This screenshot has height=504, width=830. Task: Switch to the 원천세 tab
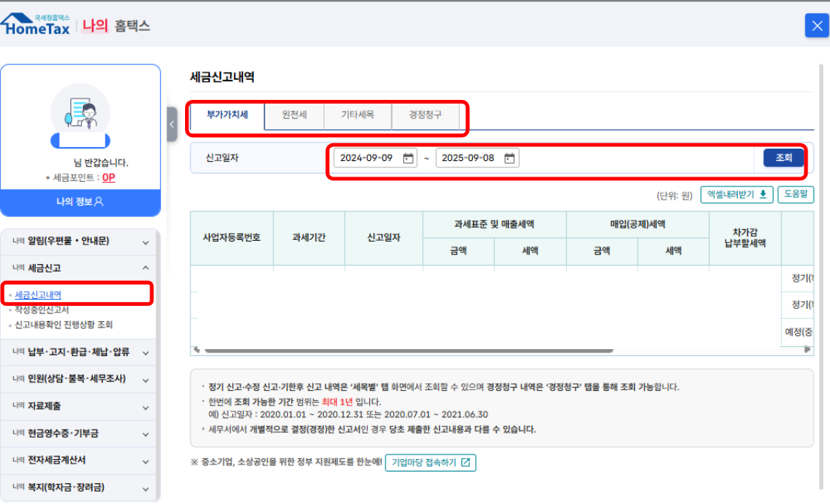(293, 115)
